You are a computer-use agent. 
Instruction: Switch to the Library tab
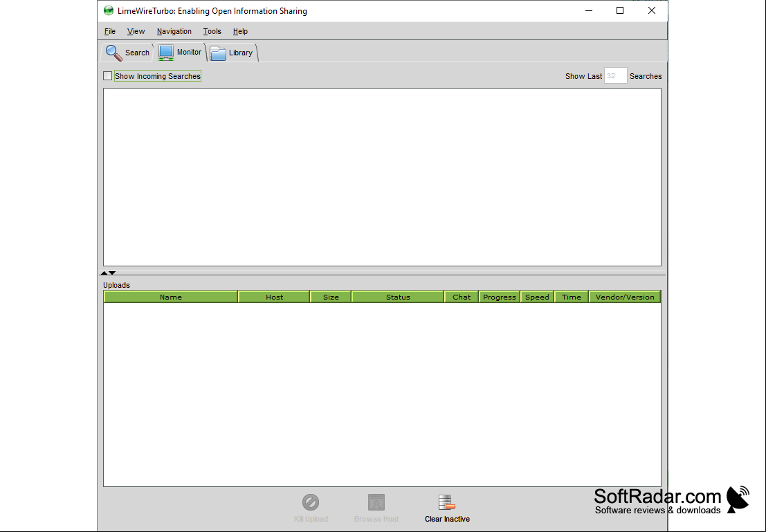232,53
